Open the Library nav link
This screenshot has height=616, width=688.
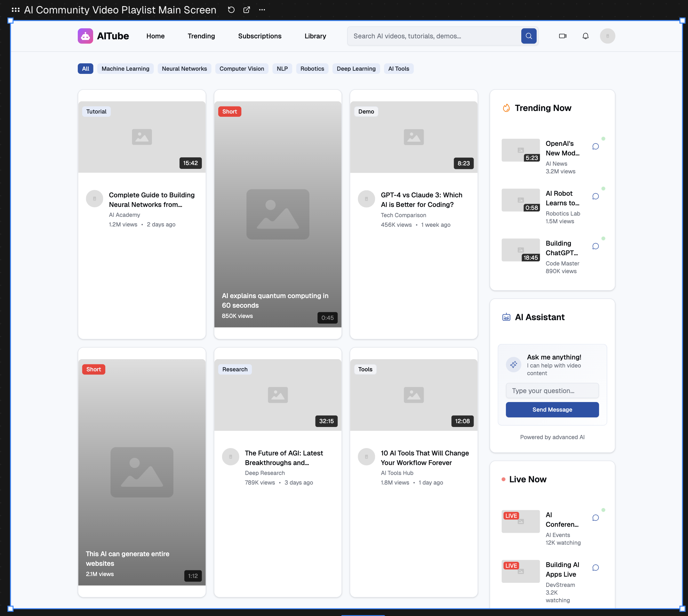pos(315,36)
